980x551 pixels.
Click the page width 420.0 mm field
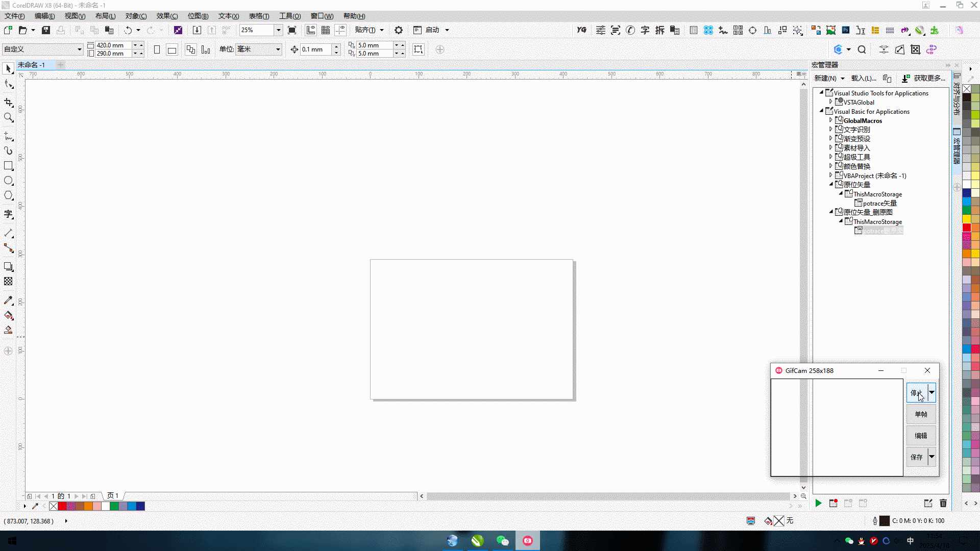(x=113, y=45)
